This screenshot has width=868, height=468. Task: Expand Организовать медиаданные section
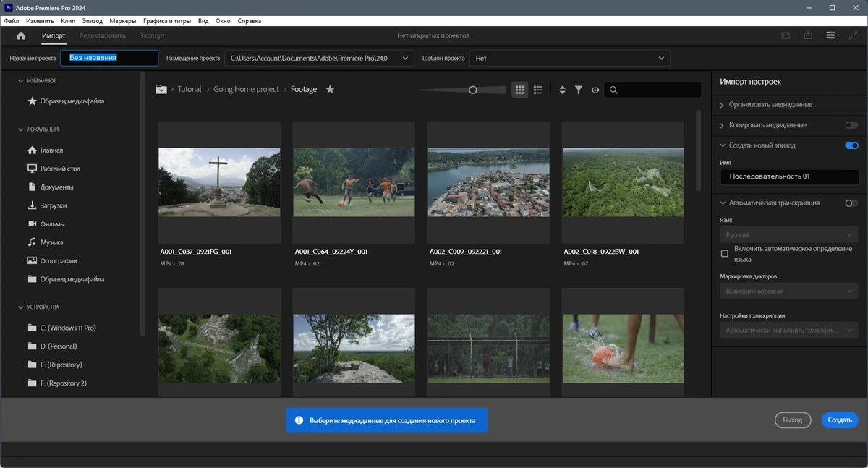(722, 105)
